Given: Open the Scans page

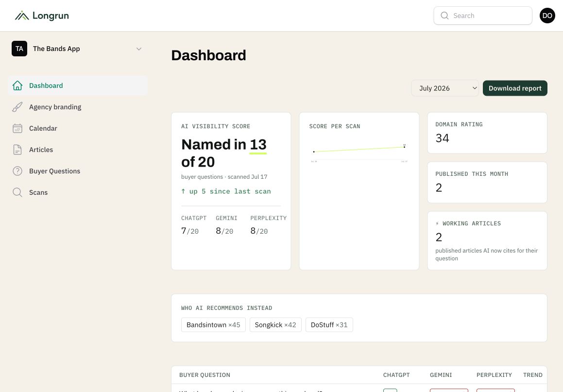Looking at the screenshot, I should tap(78, 192).
